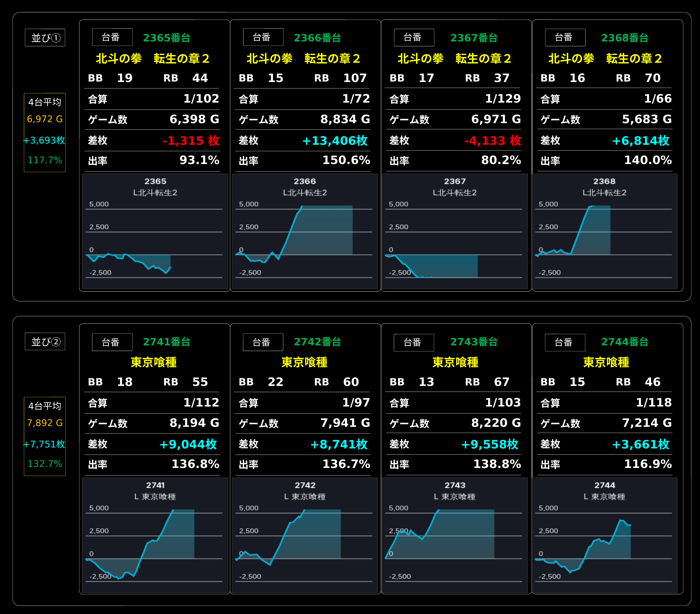Open the 2365 L北斗転生2 slump graph
The image size is (700, 614).
[155, 231]
